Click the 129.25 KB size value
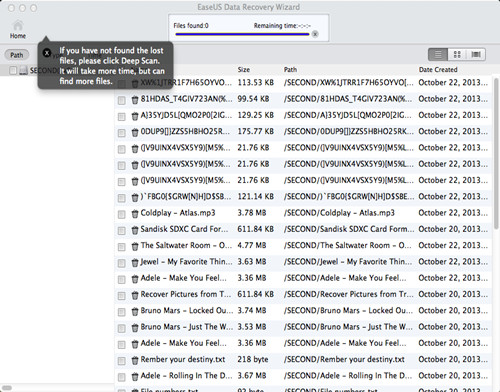This screenshot has width=500, height=392. click(x=256, y=115)
